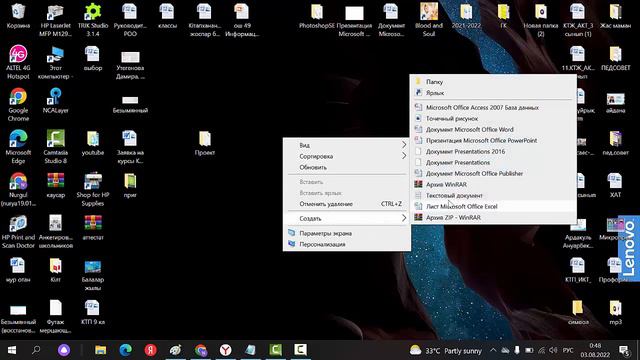The image size is (640, 360).
Task: Open Параметры экрана from context menu
Action: (x=347, y=233)
